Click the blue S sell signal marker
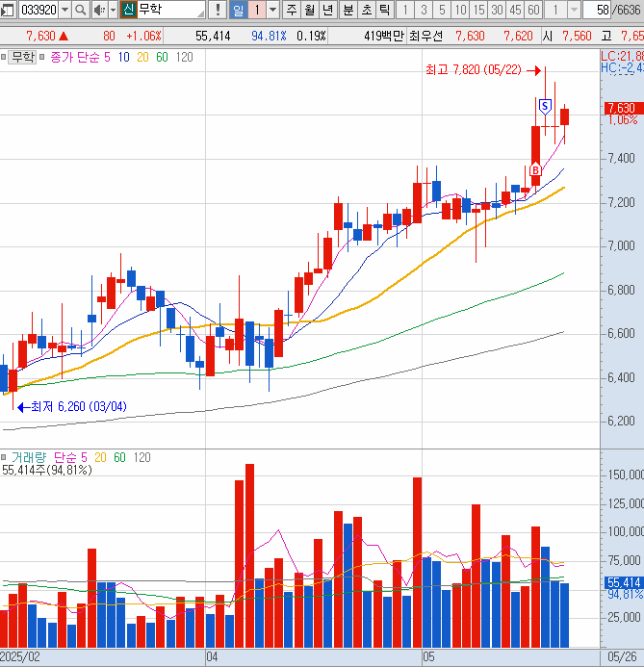The width and height of the screenshot is (644, 667). click(x=545, y=105)
